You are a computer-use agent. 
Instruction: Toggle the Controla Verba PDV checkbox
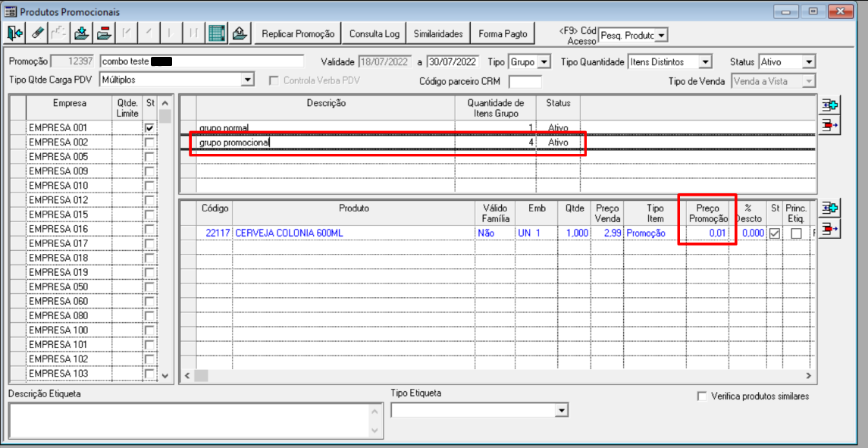tap(274, 81)
